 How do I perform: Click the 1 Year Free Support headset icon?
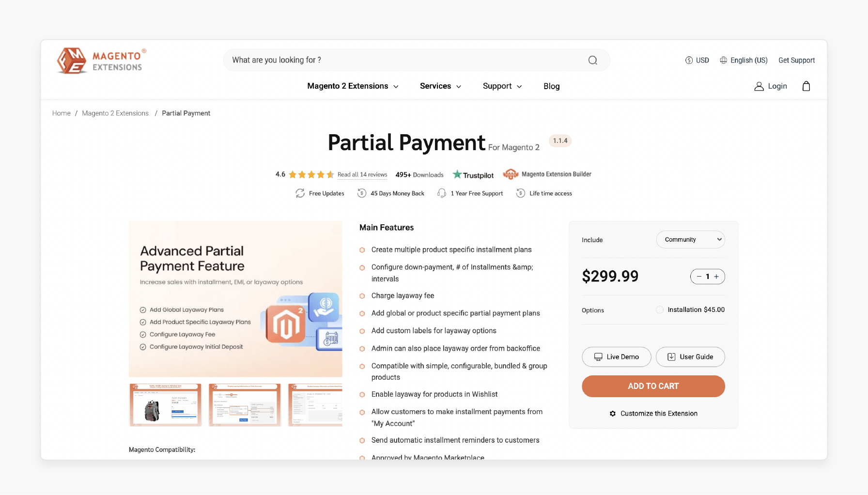coord(442,193)
